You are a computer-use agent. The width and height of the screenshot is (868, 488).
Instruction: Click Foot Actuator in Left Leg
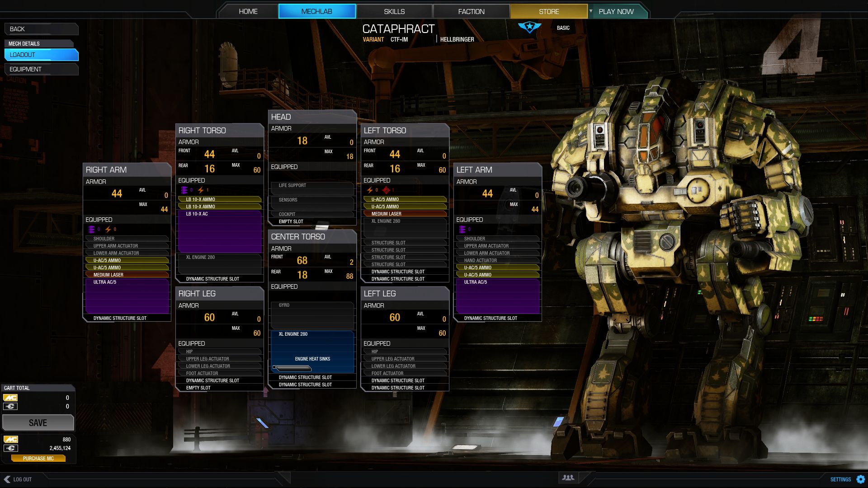pos(405,373)
